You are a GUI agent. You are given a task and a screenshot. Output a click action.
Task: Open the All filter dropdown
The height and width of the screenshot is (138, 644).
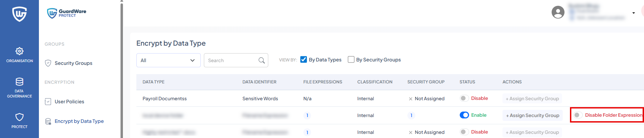point(168,60)
